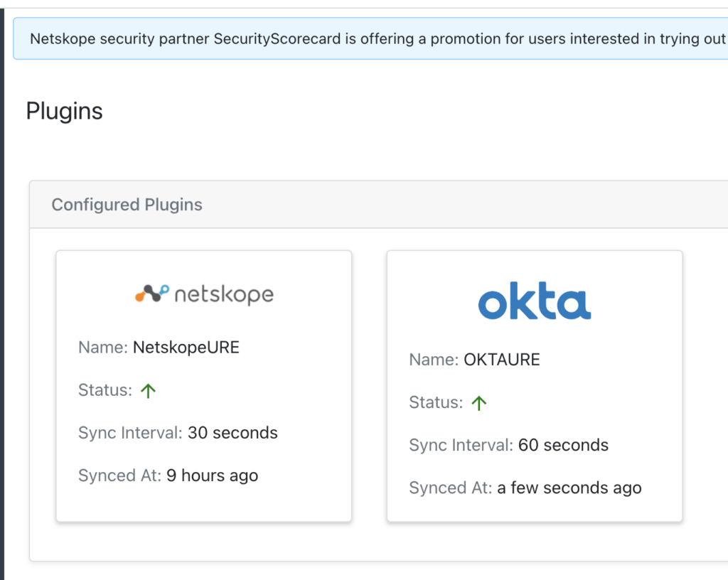The image size is (728, 580).
Task: Click Status label on NetskopeURE card
Action: pos(105,390)
